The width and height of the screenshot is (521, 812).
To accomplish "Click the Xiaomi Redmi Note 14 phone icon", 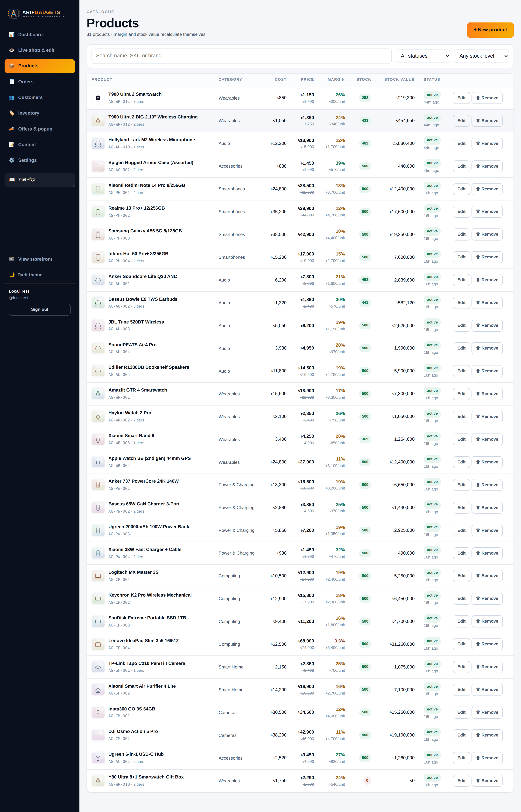I will 98,189.
